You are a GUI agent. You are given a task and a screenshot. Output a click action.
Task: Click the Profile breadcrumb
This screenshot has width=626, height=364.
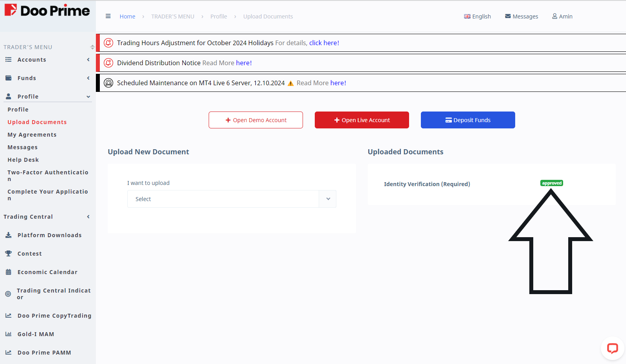click(x=219, y=16)
